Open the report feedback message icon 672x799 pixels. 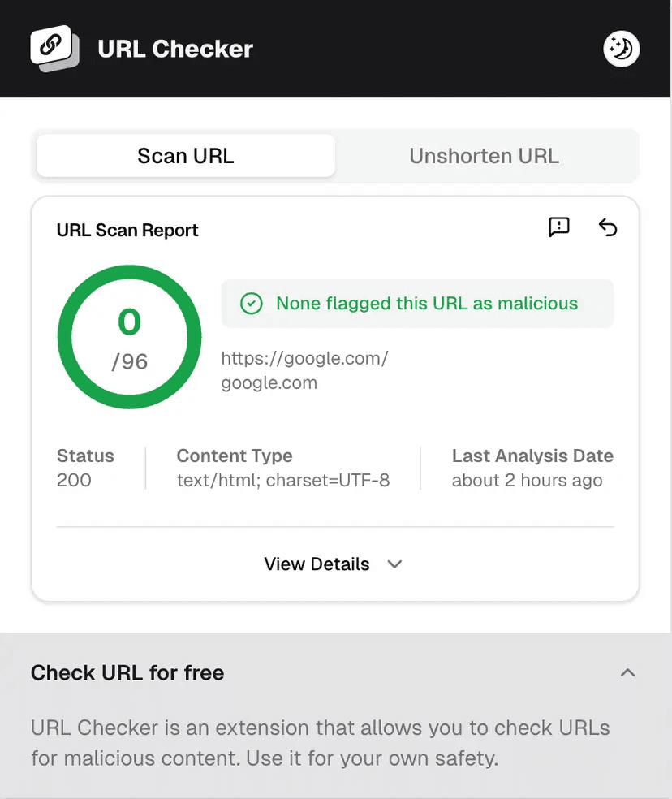click(x=559, y=227)
